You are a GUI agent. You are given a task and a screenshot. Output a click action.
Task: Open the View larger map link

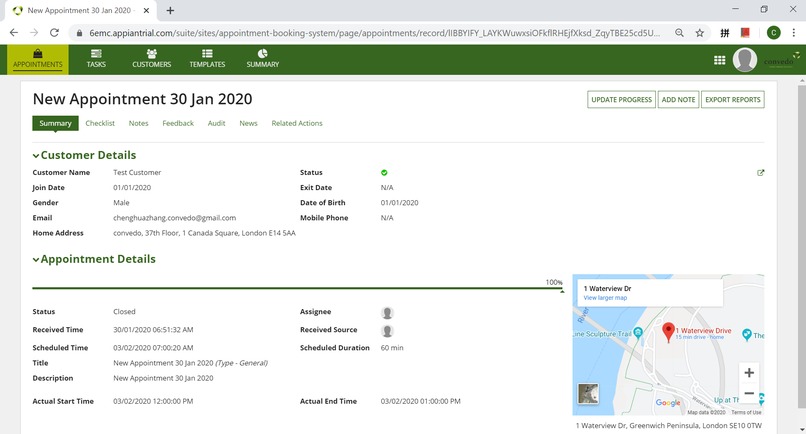[605, 298]
